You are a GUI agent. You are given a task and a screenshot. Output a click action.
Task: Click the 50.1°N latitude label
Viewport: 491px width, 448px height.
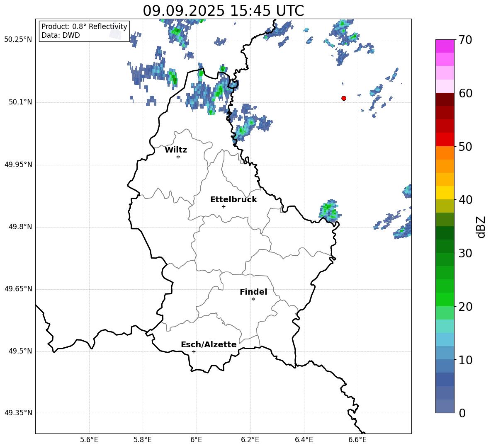pos(20,102)
